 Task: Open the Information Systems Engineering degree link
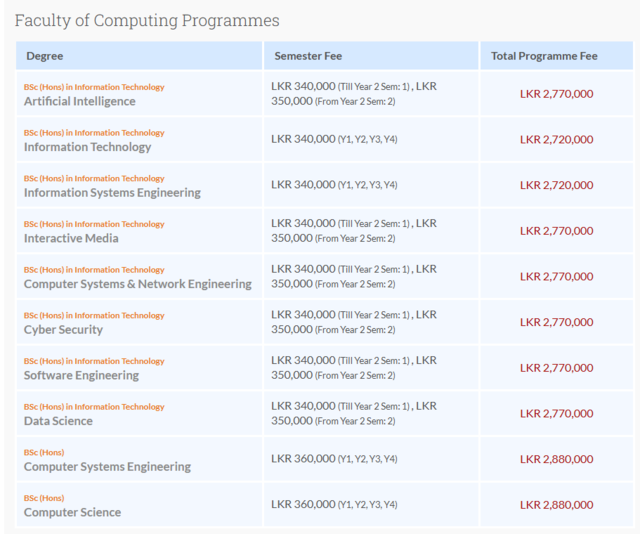click(112, 193)
